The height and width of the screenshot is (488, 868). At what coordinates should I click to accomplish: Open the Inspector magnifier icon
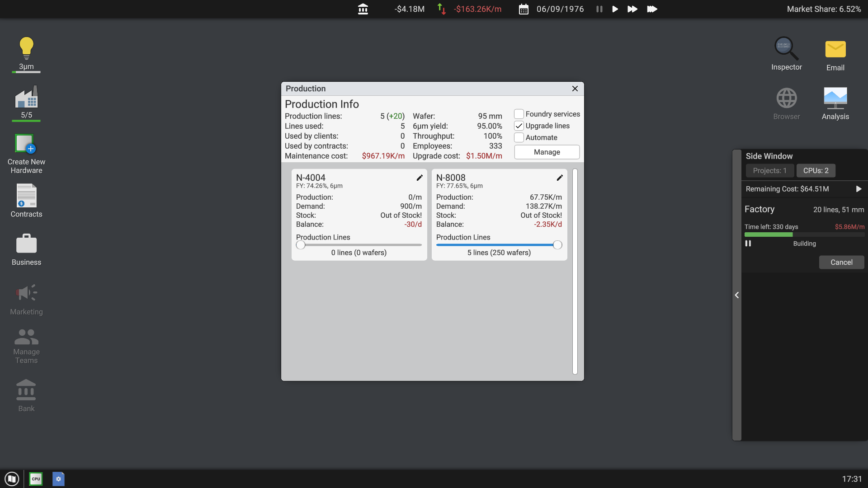point(786,48)
